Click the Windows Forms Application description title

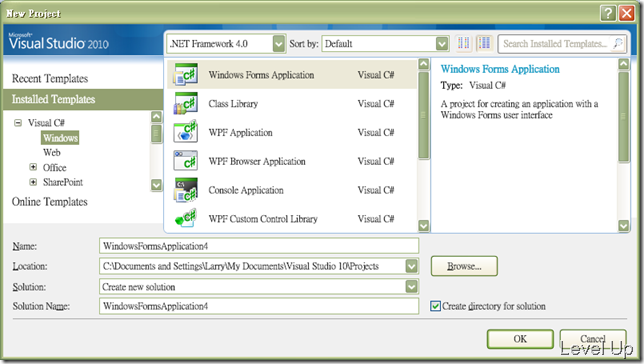500,69
